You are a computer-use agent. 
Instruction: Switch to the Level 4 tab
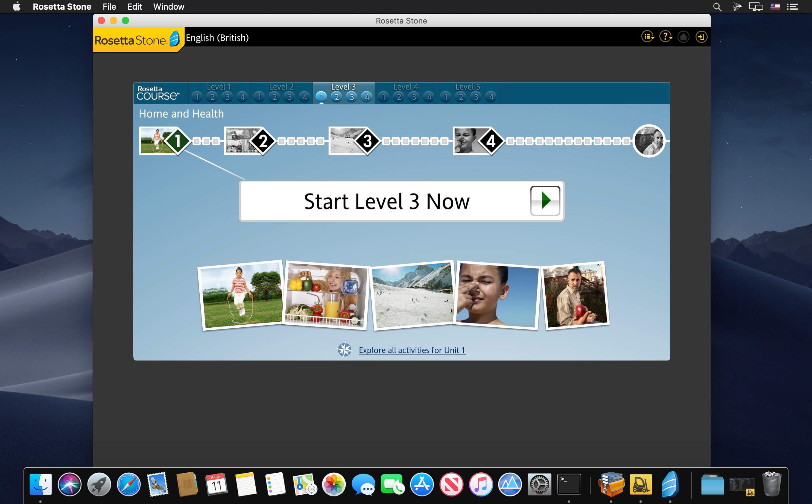(405, 87)
